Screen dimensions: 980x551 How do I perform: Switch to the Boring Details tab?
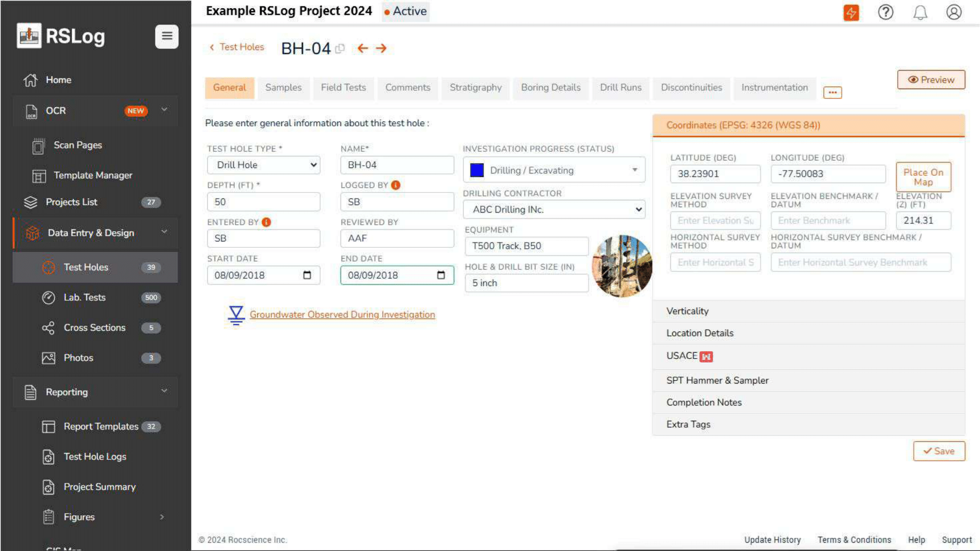551,88
